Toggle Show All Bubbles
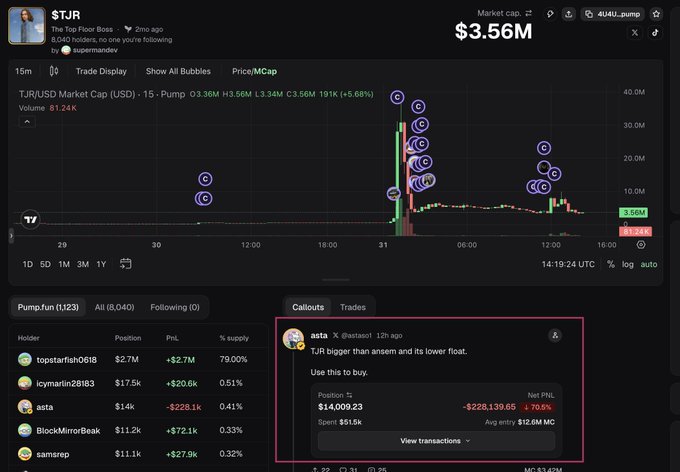680x472 pixels. [x=178, y=71]
